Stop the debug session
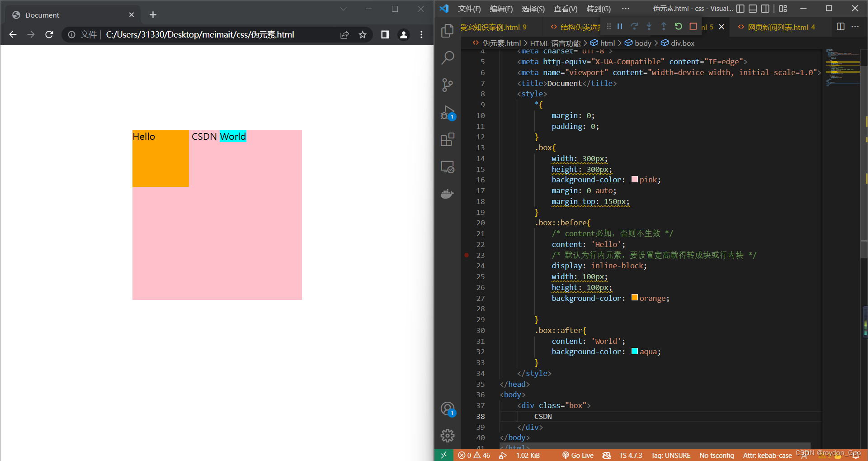 point(693,27)
